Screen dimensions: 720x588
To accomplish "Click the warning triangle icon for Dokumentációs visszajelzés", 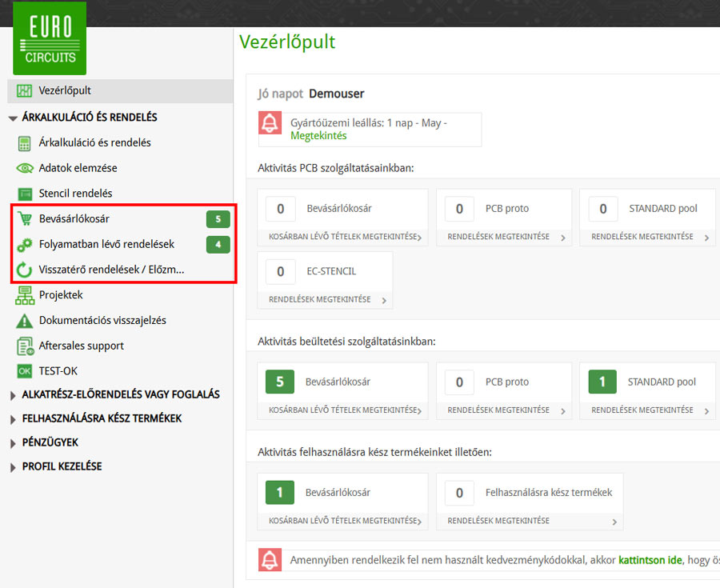I will [x=24, y=321].
